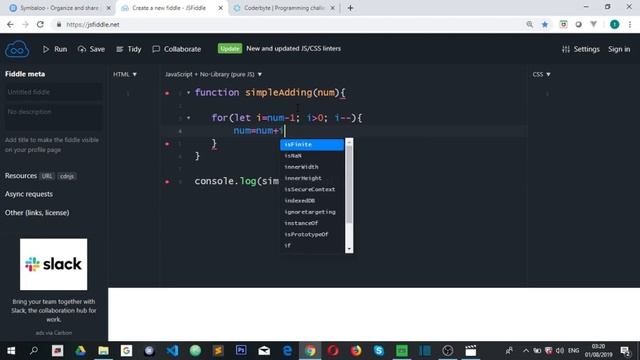Expand the HTML panel dropdown
The height and width of the screenshot is (360, 640).
coord(125,74)
